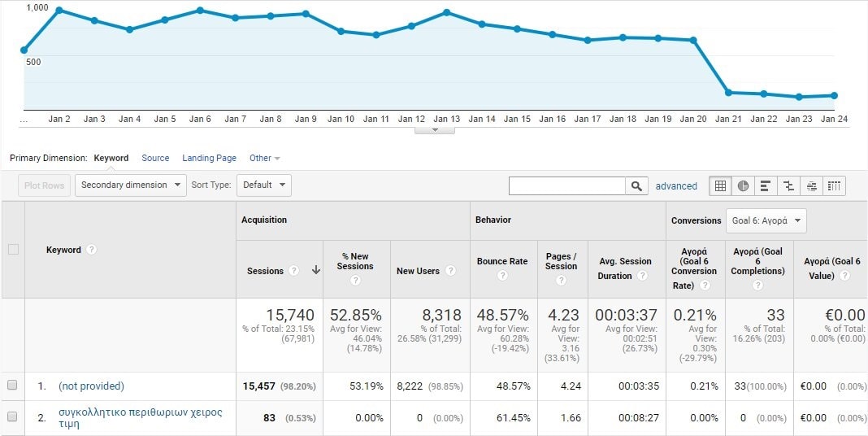Open the Goal 6: Αγορά conversions dropdown
This screenshot has width=868, height=436.
coord(766,220)
